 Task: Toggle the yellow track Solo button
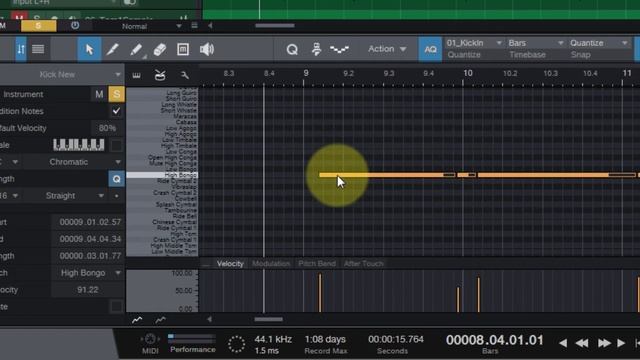point(38,26)
